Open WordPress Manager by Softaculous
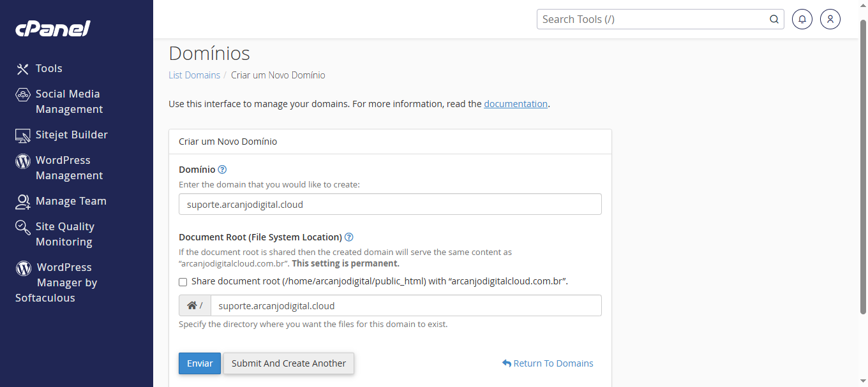The width and height of the screenshot is (868, 387). click(66, 282)
